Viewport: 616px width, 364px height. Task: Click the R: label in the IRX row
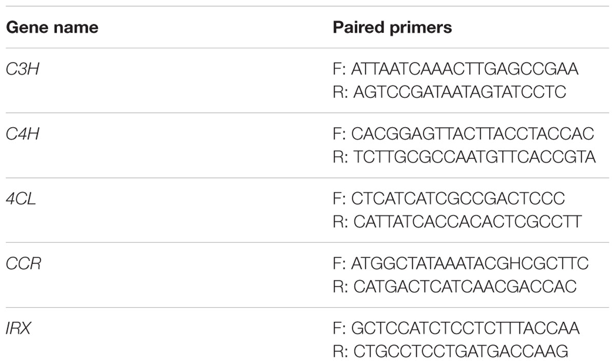click(x=341, y=352)
